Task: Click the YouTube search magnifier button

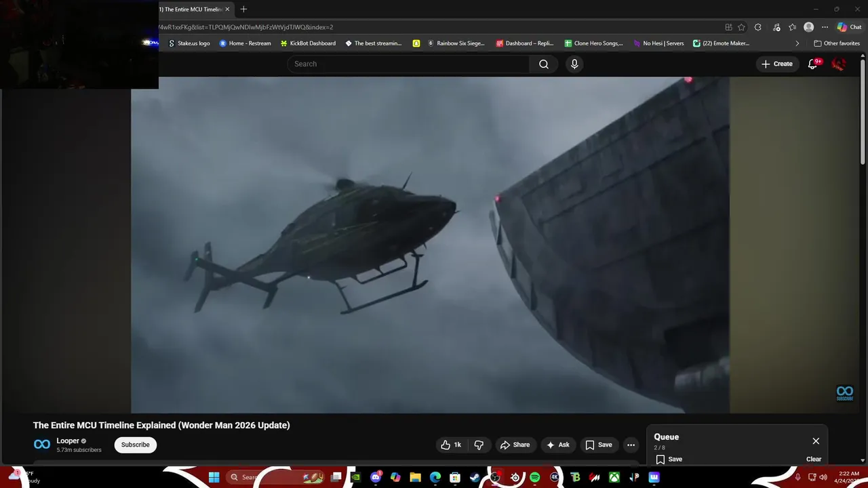Action: (544, 64)
